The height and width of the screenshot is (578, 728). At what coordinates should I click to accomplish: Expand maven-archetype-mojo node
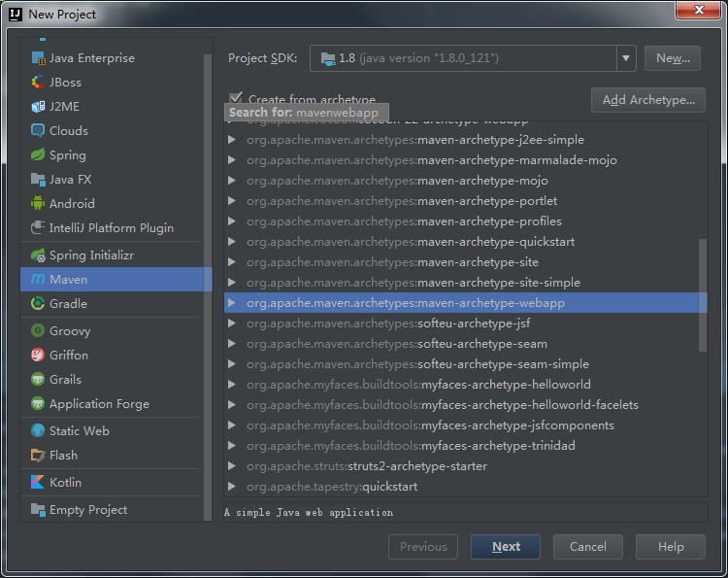(232, 181)
